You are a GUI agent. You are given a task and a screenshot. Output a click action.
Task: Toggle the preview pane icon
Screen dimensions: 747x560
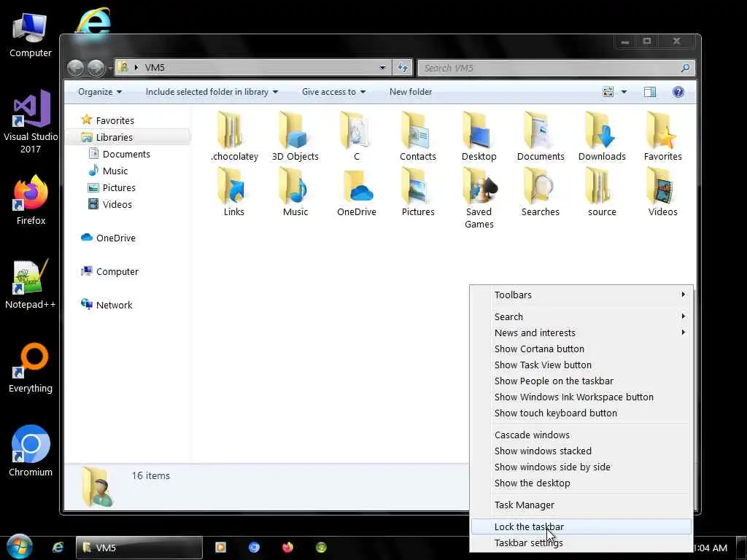coord(650,92)
